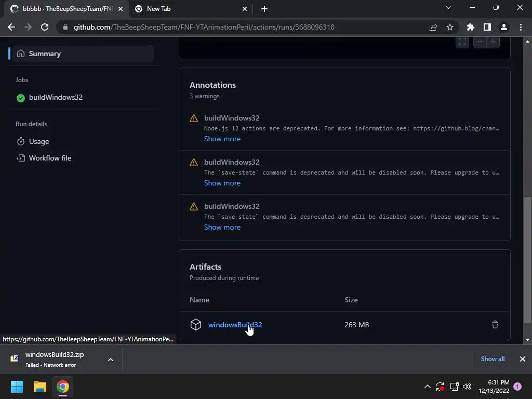This screenshot has height=399, width=532.
Task: Select the bbbbb TheBeepSheepTeam tab
Action: point(67,9)
